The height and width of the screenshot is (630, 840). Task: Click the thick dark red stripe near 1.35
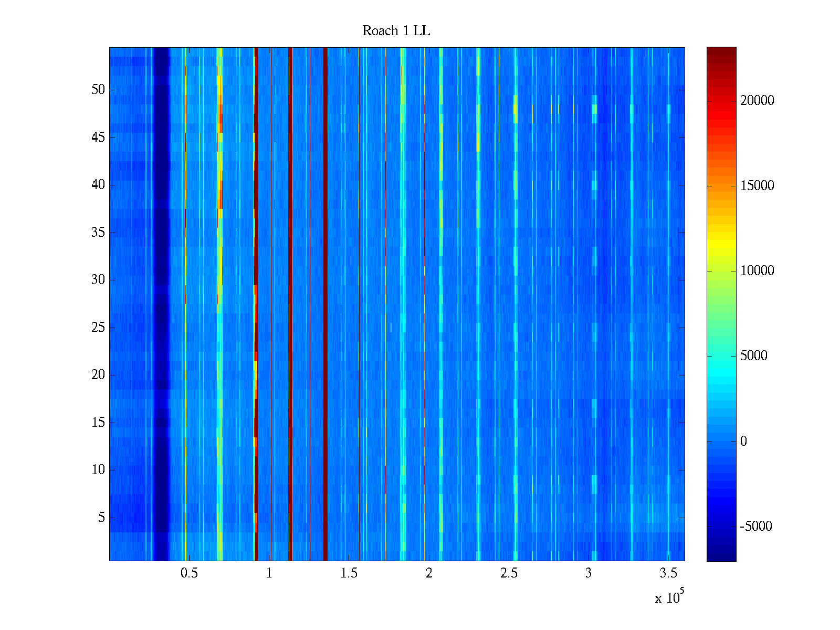click(x=325, y=304)
